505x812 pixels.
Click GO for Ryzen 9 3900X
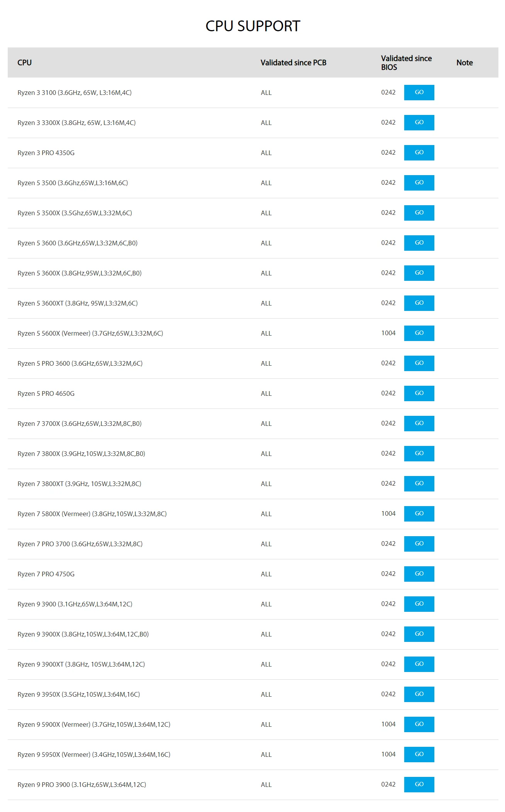[419, 634]
